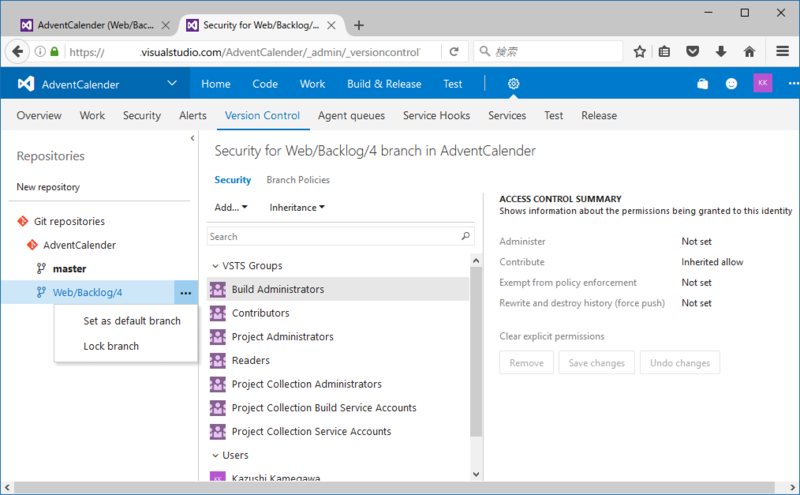
Task: Bookmark this page with the star icon
Action: [639, 52]
